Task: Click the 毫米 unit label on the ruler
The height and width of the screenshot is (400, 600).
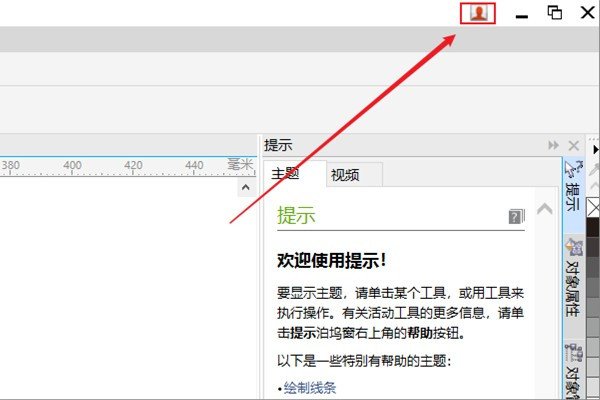Action: coord(241,165)
